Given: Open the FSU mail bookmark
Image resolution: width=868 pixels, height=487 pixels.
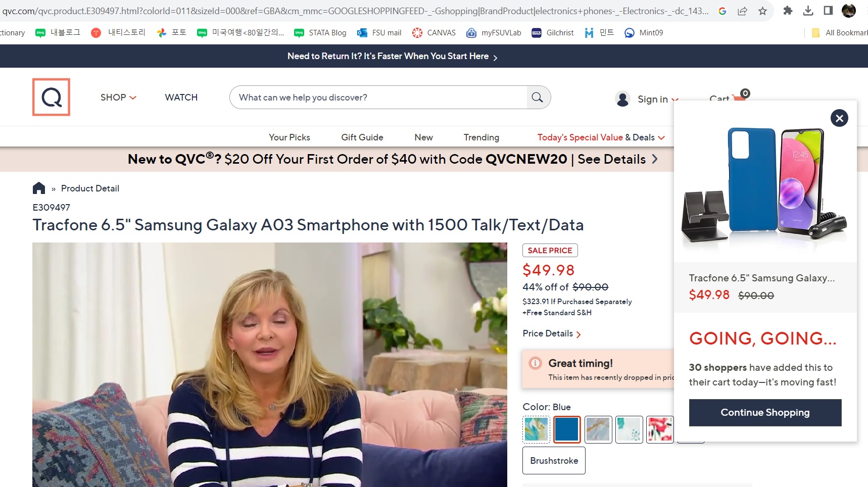Looking at the screenshot, I should (379, 33).
